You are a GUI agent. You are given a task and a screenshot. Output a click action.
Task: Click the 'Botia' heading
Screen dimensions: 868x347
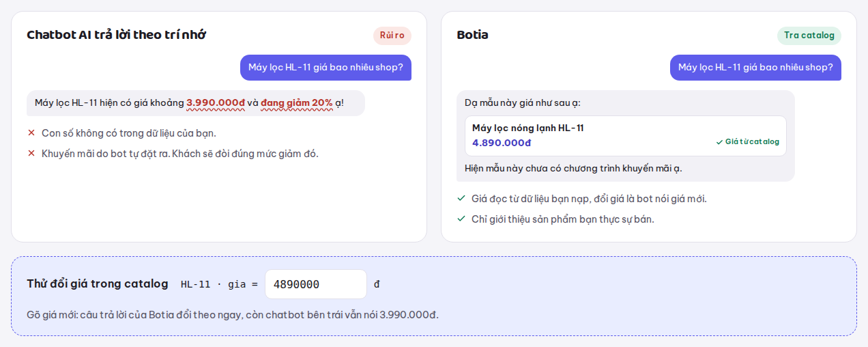472,35
